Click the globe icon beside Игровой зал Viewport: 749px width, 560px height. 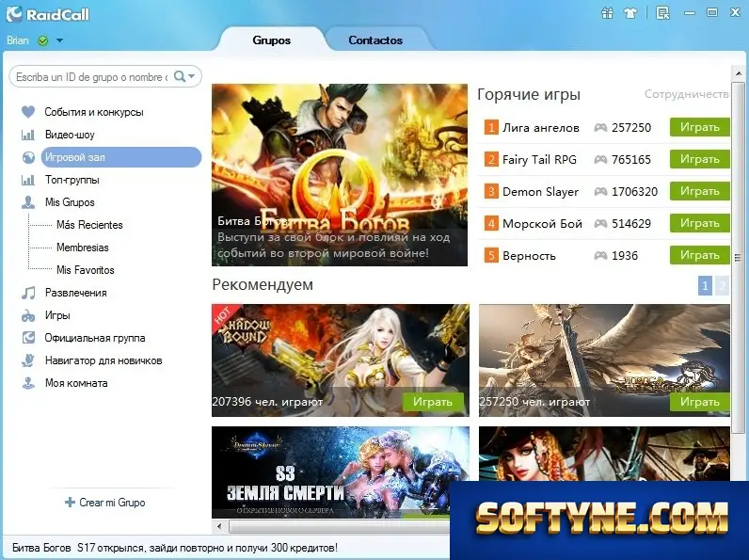[28, 157]
